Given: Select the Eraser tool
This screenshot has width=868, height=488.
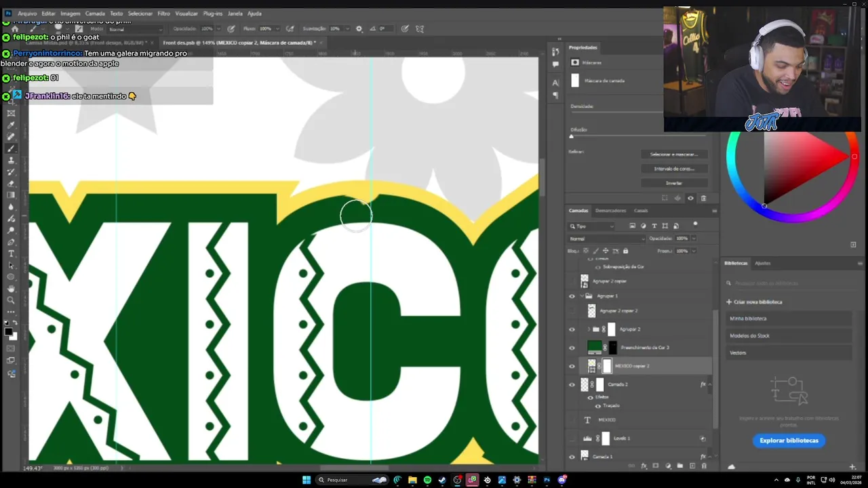Looking at the screenshot, I should point(11,183).
